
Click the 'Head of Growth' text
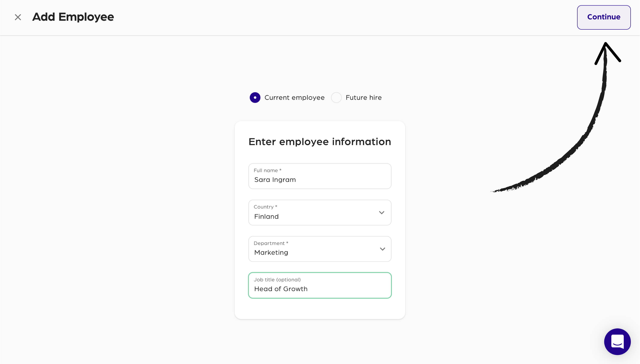(x=281, y=289)
